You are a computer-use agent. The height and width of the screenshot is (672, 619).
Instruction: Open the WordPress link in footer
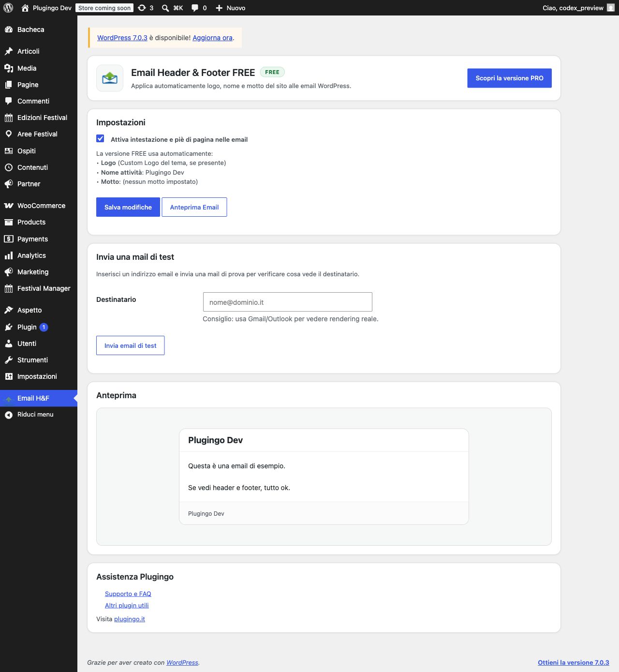pyautogui.click(x=182, y=662)
